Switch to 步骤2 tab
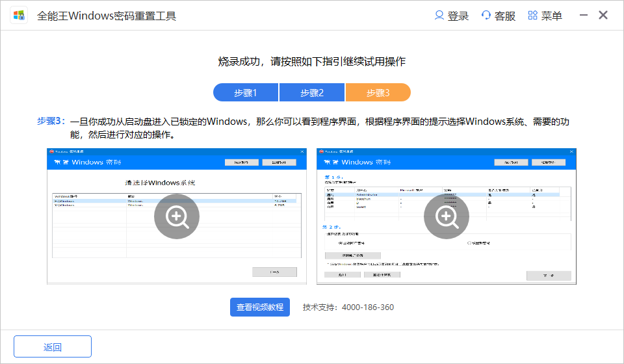 (312, 93)
